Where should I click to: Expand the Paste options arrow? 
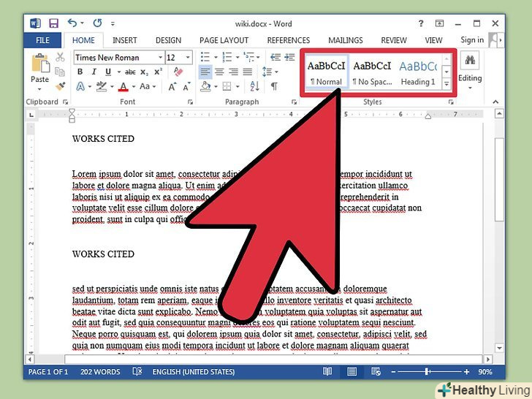(39, 89)
